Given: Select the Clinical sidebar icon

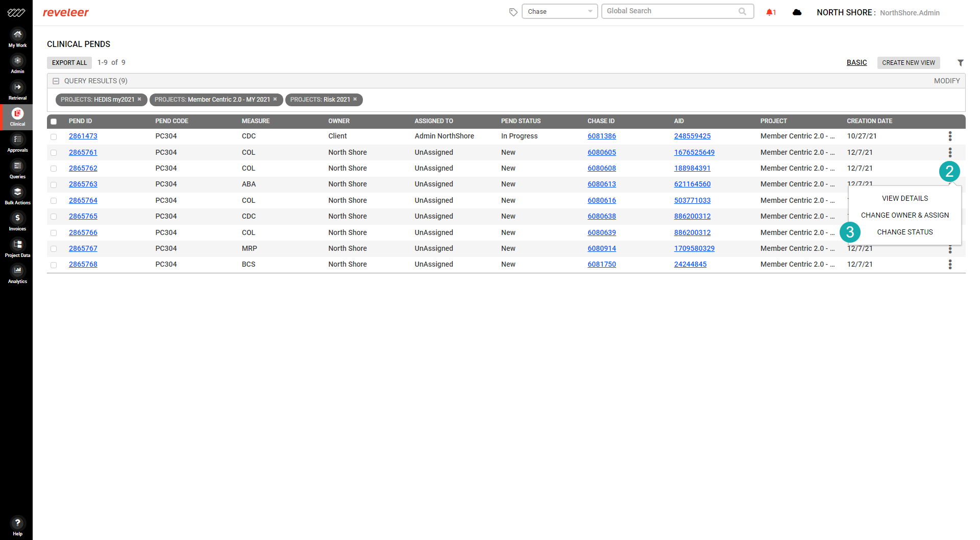Looking at the screenshot, I should click(x=17, y=117).
